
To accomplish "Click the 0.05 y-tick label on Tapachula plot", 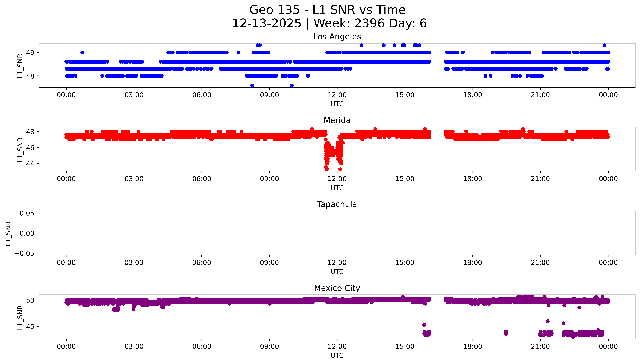I will point(27,213).
